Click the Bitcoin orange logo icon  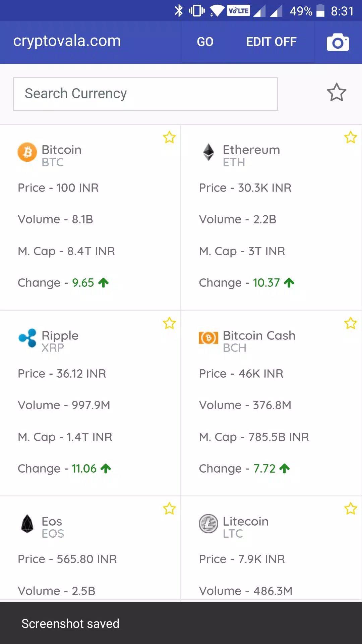tap(27, 152)
